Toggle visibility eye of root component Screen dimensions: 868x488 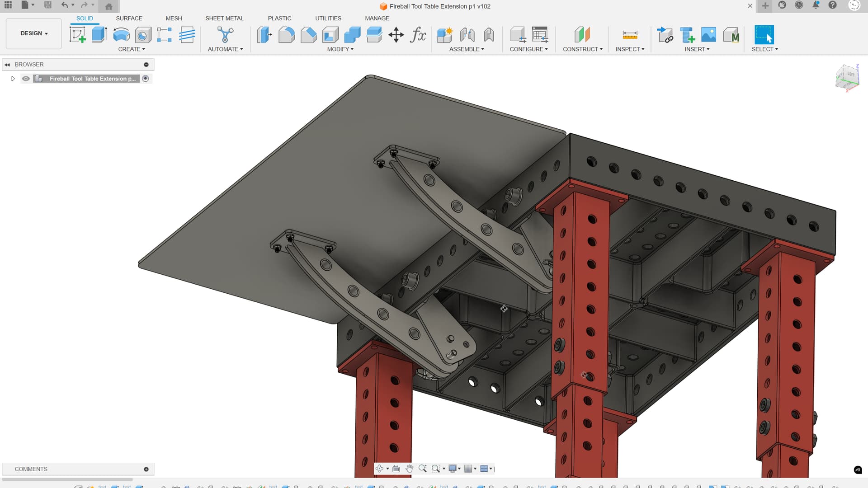pos(26,79)
